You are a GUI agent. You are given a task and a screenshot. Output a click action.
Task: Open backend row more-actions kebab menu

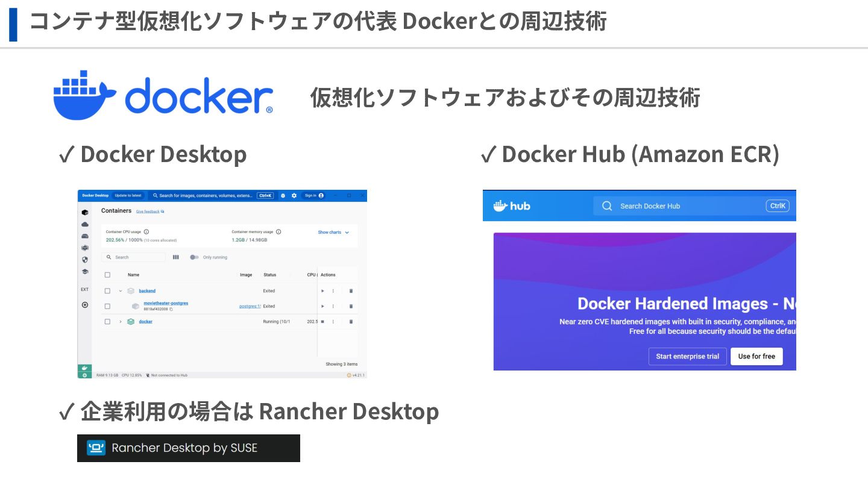coord(333,291)
